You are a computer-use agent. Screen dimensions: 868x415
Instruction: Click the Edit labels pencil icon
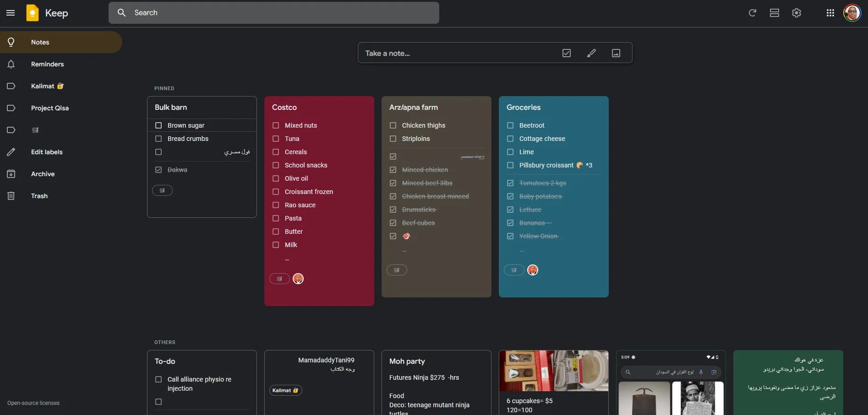(11, 152)
